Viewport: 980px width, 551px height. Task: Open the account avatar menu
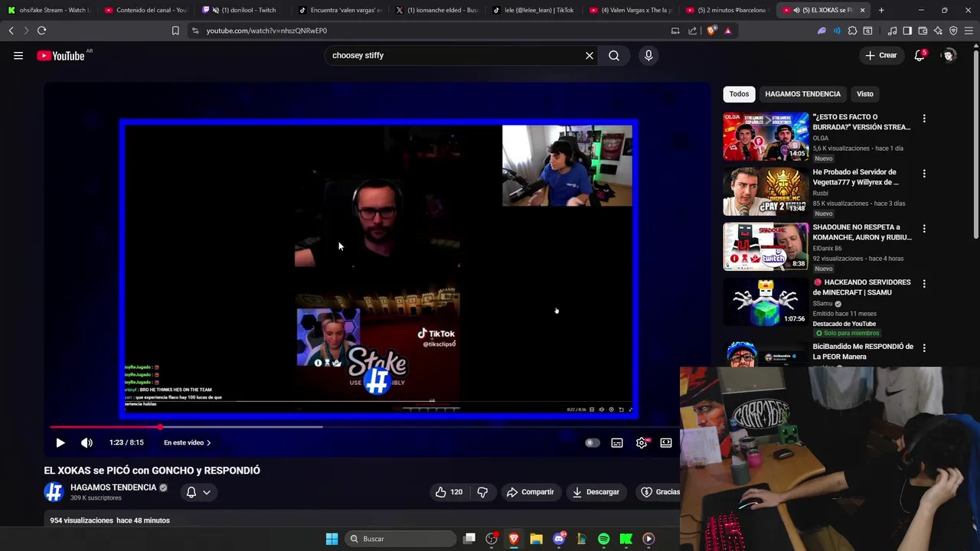coord(949,55)
